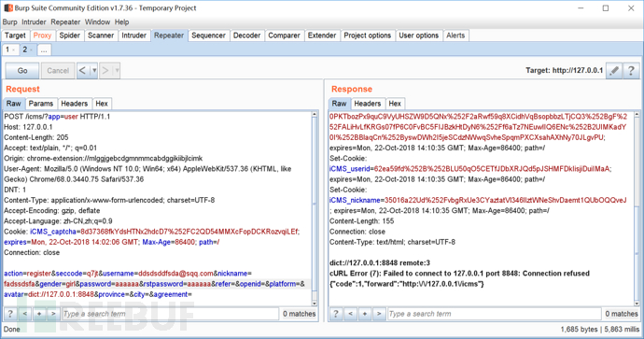
Task: Click the Content-Length: 205 header line
Action: pyautogui.click(x=36, y=137)
